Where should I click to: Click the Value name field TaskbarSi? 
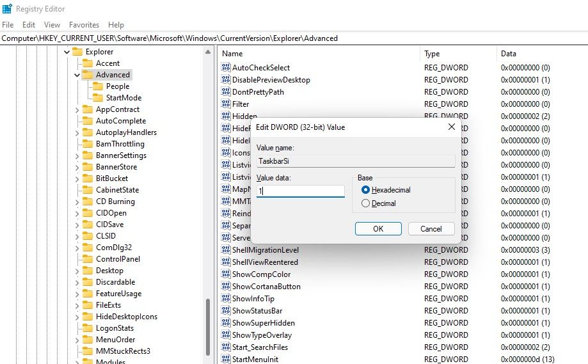[x=356, y=161]
